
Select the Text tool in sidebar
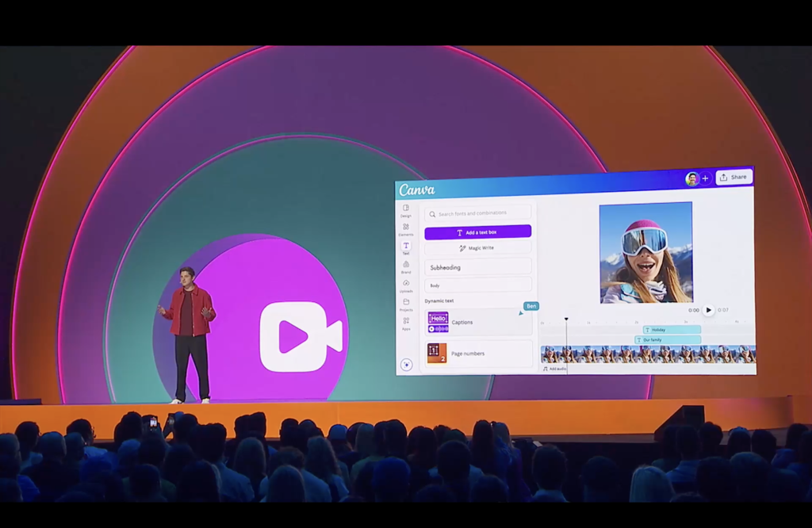(406, 247)
